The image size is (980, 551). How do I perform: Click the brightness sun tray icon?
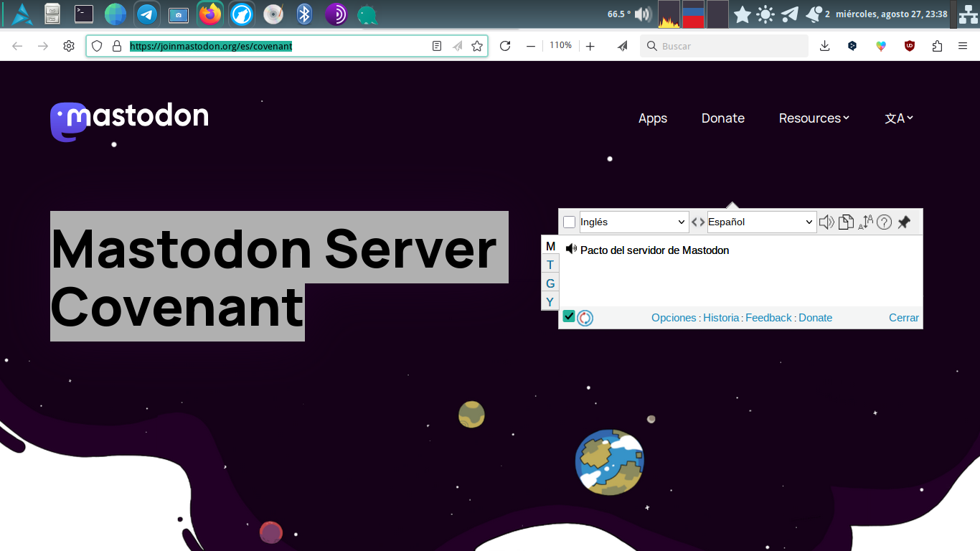pos(765,14)
